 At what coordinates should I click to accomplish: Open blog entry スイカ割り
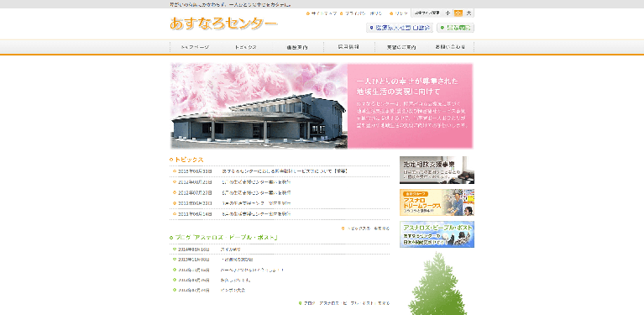click(x=231, y=249)
